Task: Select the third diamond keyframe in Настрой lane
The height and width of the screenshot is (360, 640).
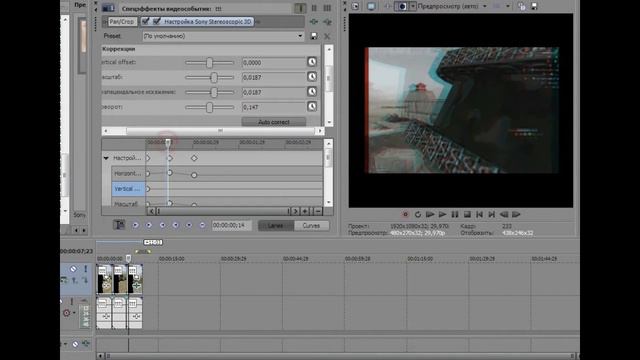Action: 194,158
